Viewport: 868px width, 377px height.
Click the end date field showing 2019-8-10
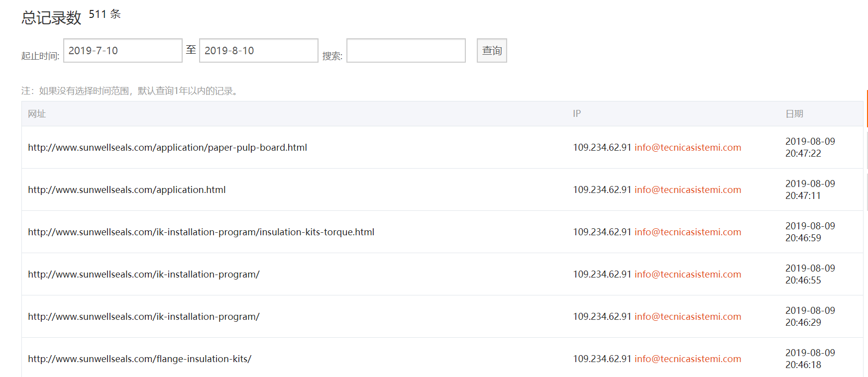(x=258, y=51)
